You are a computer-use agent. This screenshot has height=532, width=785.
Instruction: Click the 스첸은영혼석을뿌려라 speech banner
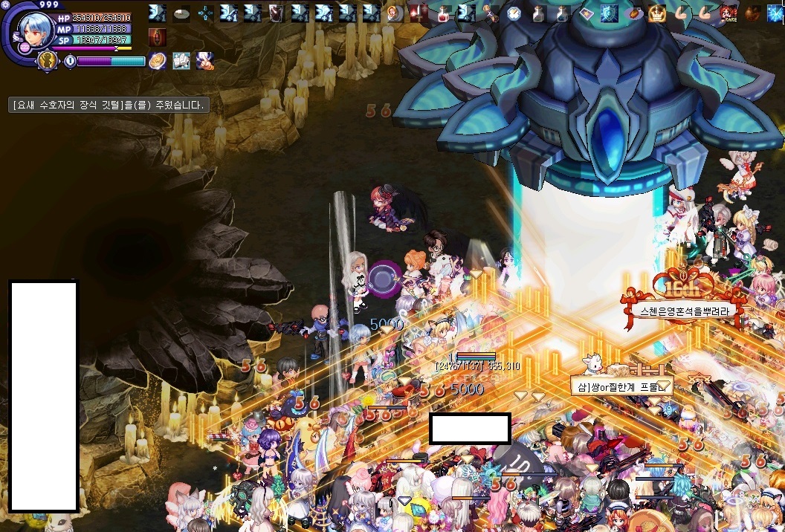(x=685, y=311)
